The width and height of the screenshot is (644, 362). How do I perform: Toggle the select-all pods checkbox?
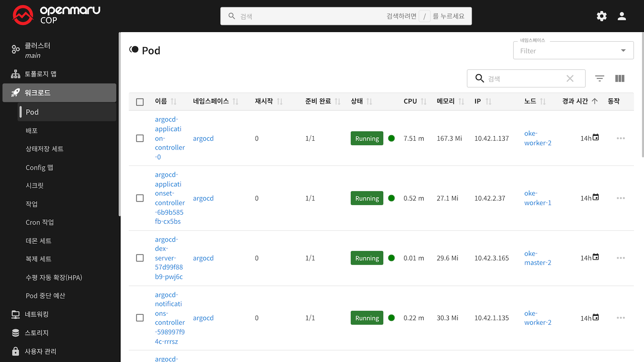pos(140,102)
